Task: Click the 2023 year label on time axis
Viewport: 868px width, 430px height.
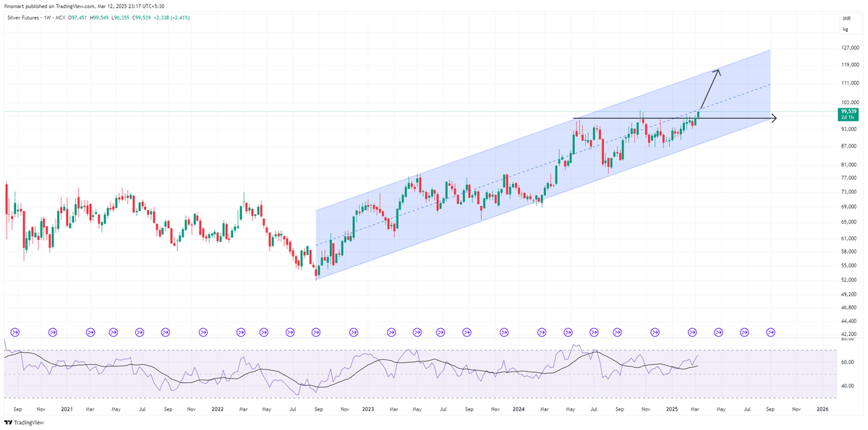Action: tap(367, 409)
